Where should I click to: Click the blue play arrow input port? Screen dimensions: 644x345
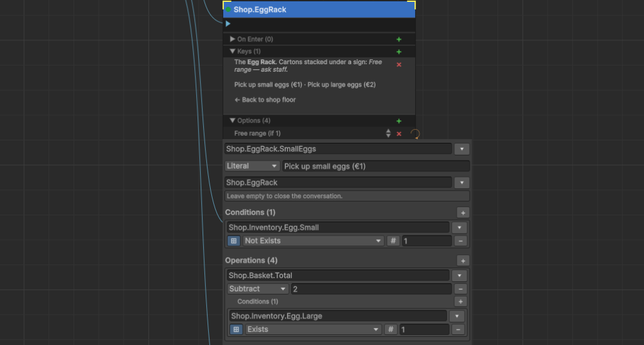pos(228,24)
